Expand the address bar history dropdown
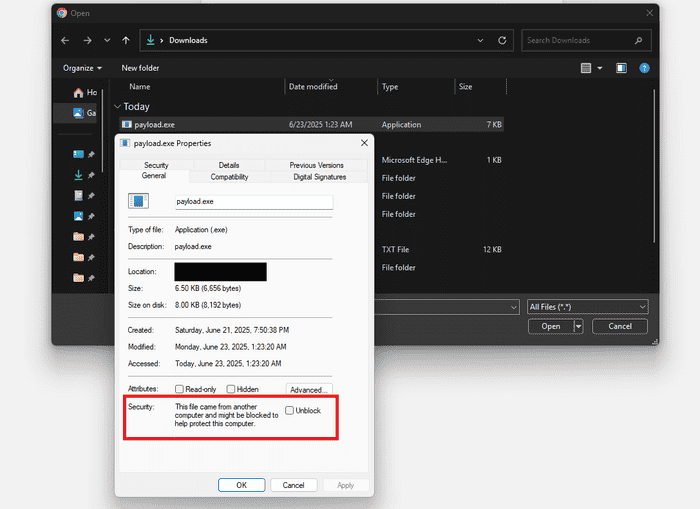 pos(480,40)
